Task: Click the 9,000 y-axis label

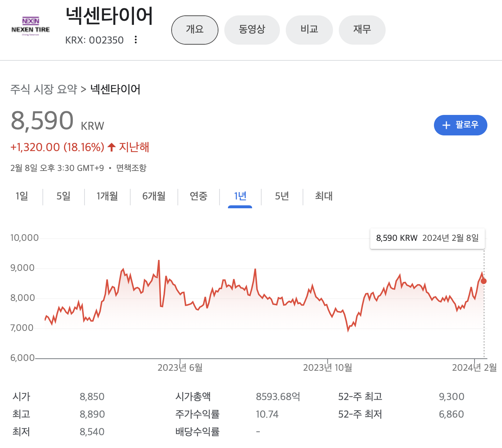Action: 22,268
